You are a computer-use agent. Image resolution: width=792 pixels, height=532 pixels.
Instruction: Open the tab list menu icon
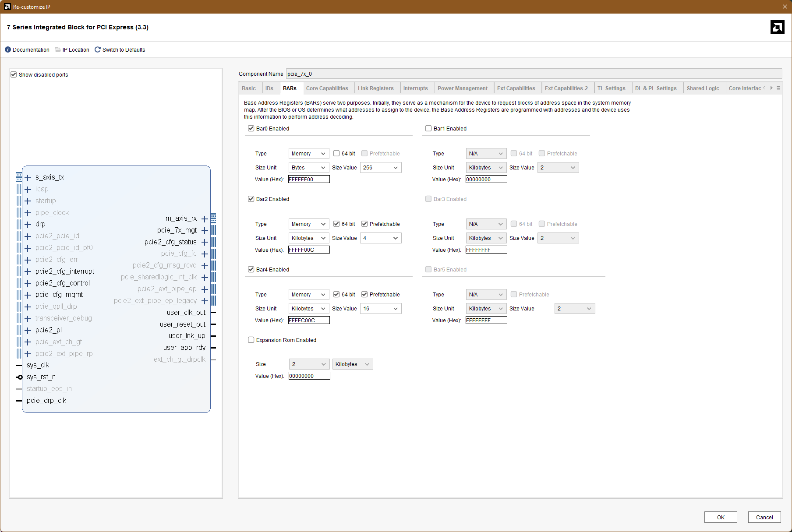(x=778, y=88)
